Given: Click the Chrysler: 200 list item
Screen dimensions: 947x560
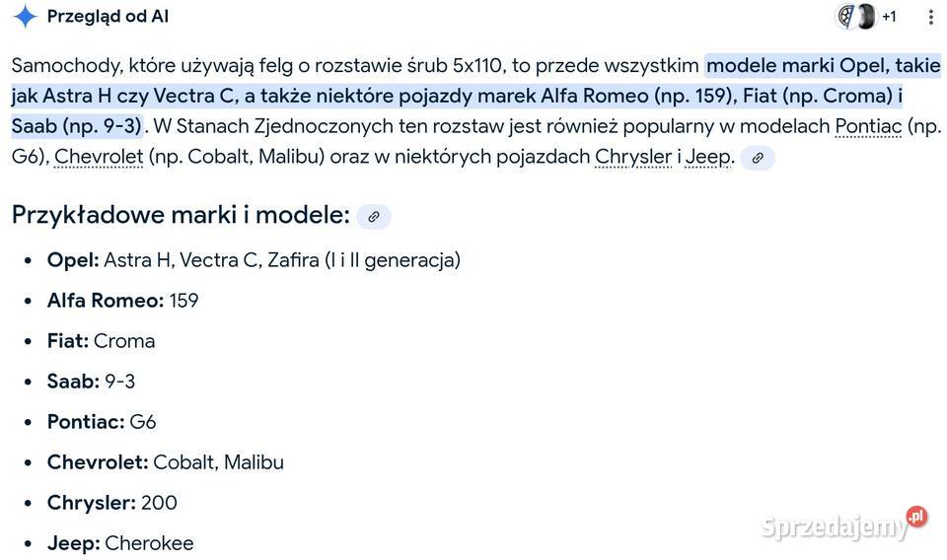Looking at the screenshot, I should (111, 503).
